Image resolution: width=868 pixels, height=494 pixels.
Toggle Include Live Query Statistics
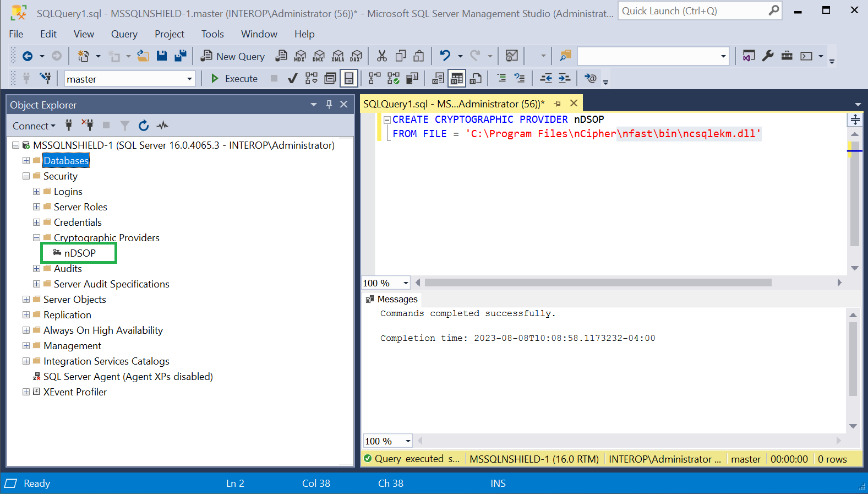pos(394,78)
